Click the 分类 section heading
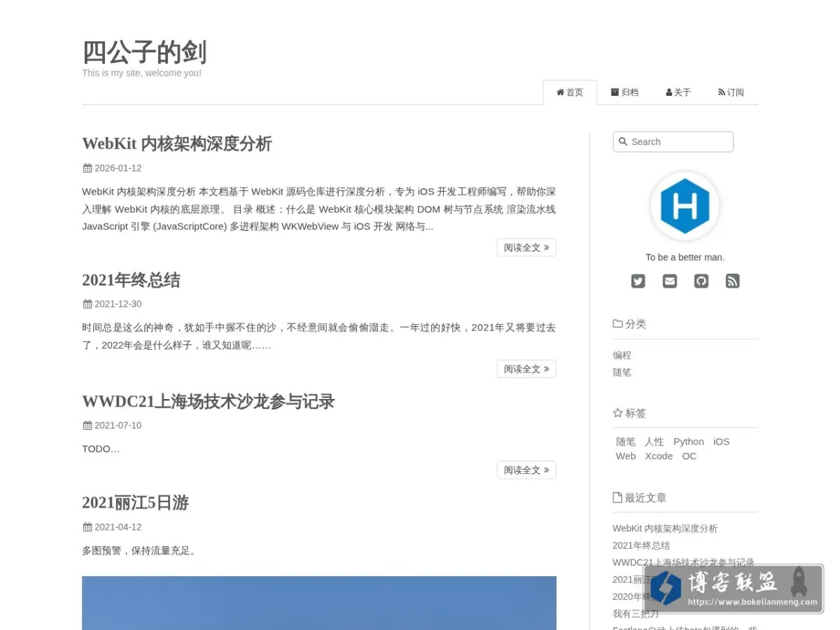The height and width of the screenshot is (630, 840). click(x=629, y=324)
